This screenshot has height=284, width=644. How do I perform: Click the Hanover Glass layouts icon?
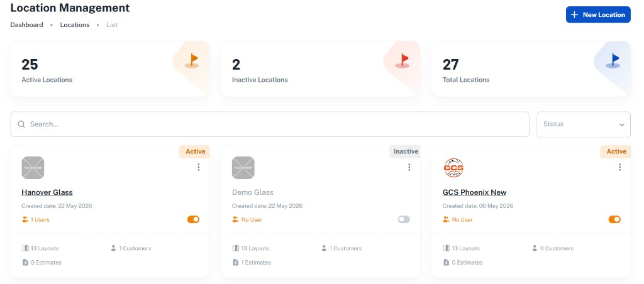[x=25, y=248]
